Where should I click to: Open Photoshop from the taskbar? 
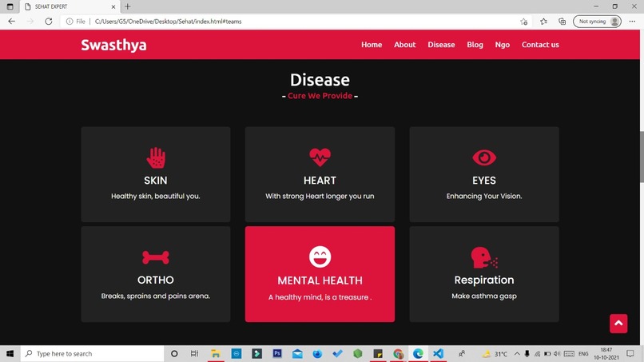pyautogui.click(x=277, y=353)
